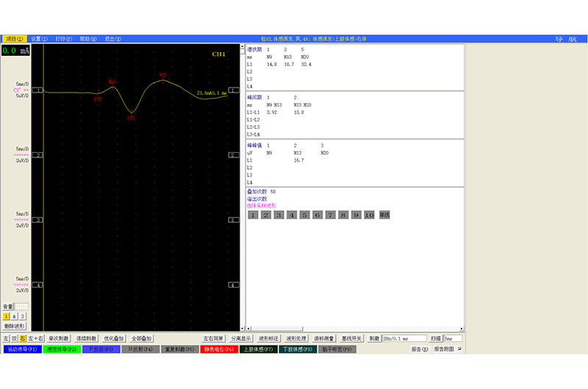The width and height of the screenshot is (588, 389).
Task: Click the P25 trough marker on waveform
Action: coord(132,118)
